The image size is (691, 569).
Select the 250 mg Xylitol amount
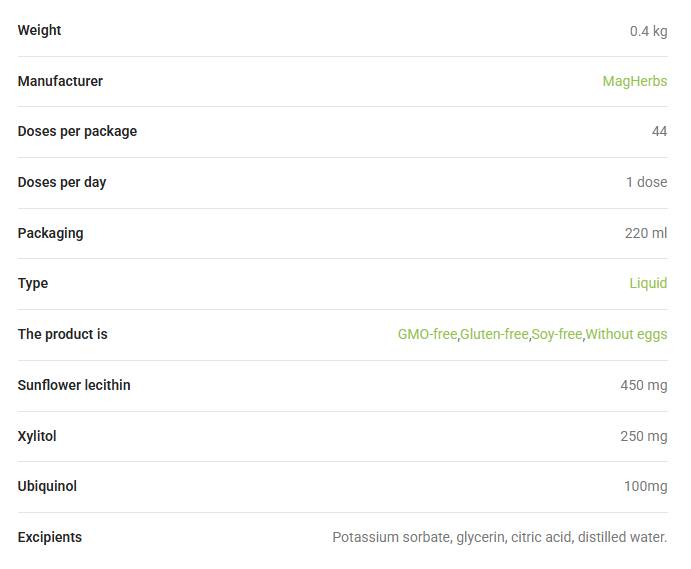tap(643, 436)
